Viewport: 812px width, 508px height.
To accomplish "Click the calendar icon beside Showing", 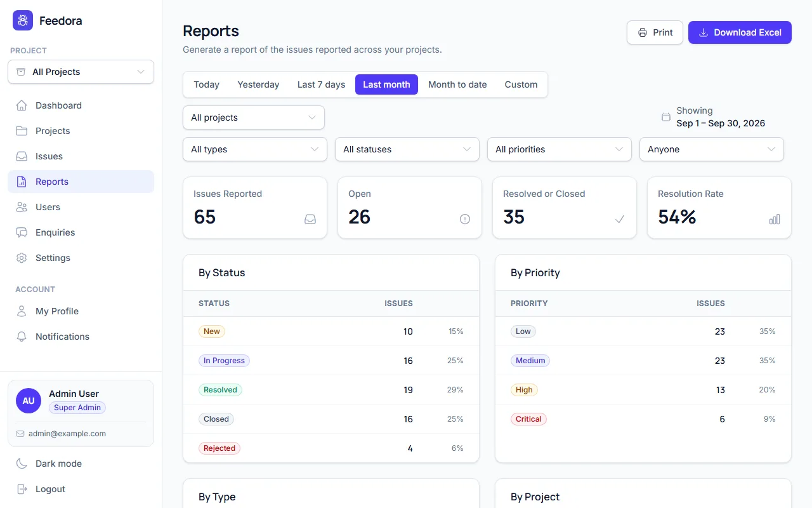I will pos(666,117).
